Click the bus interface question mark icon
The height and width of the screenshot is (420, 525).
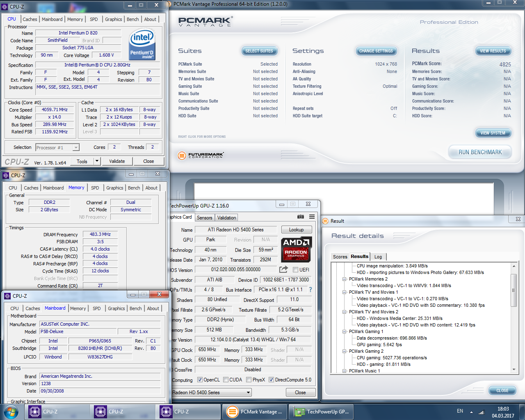310,290
